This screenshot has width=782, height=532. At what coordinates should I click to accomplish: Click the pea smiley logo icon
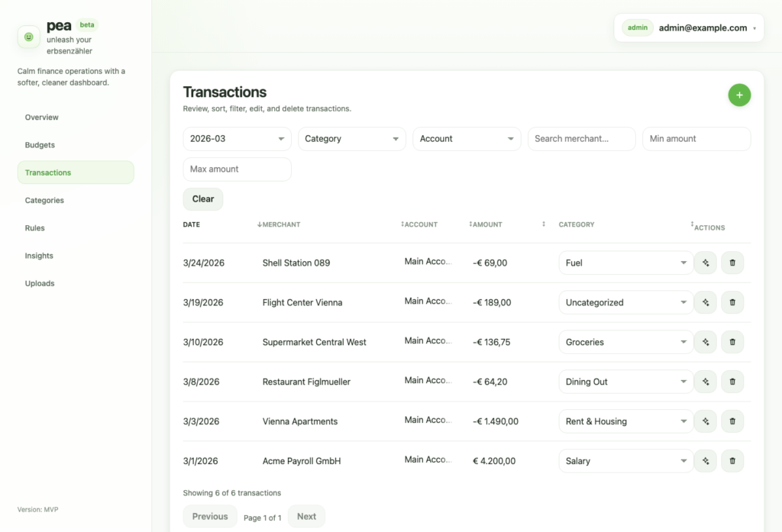[29, 37]
